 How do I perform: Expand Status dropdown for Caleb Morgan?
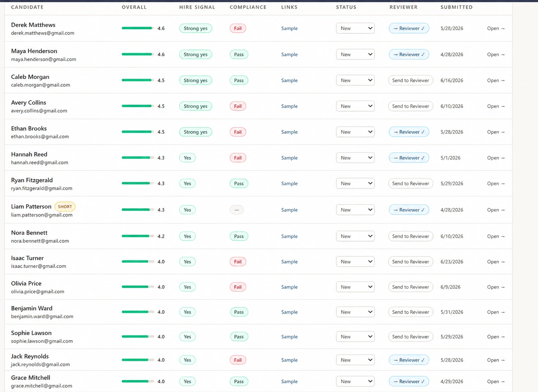tap(355, 80)
